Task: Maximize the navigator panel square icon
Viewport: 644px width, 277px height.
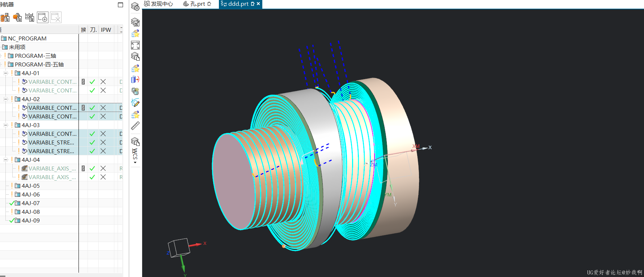Action: pyautogui.click(x=120, y=5)
